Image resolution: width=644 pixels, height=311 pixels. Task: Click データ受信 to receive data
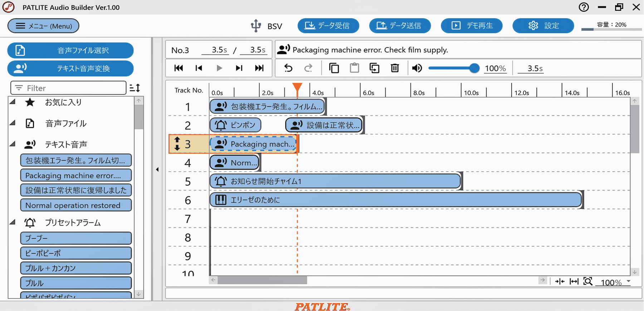tap(328, 25)
